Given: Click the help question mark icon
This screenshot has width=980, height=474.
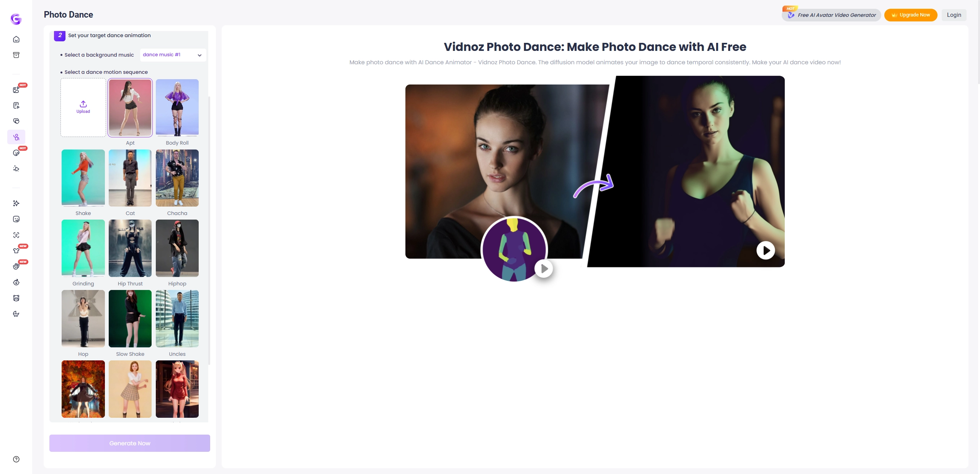Looking at the screenshot, I should (16, 459).
